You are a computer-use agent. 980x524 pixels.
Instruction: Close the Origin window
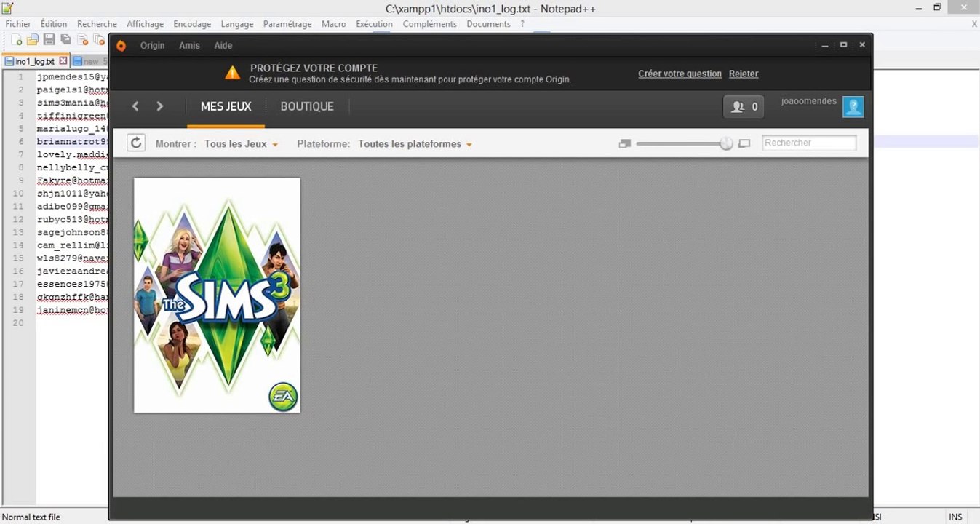(x=862, y=45)
